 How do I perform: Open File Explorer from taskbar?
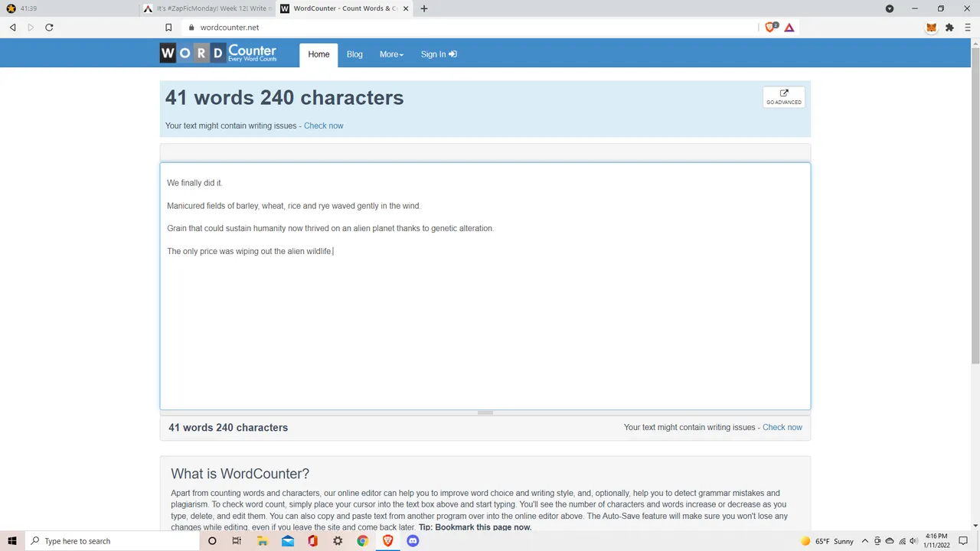(262, 541)
